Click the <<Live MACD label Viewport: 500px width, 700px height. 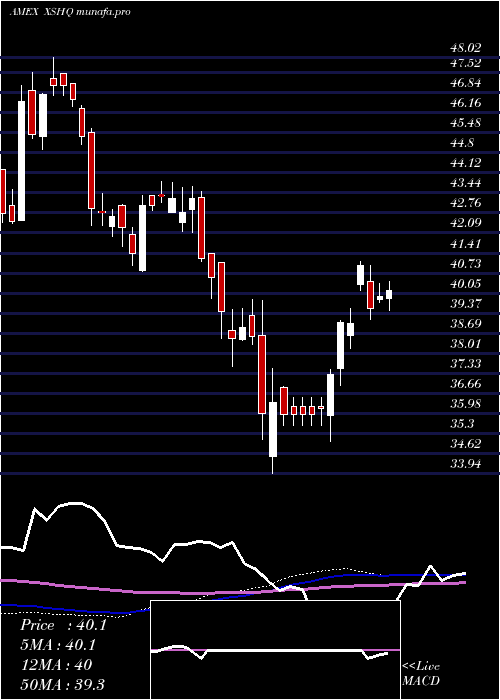point(421,674)
